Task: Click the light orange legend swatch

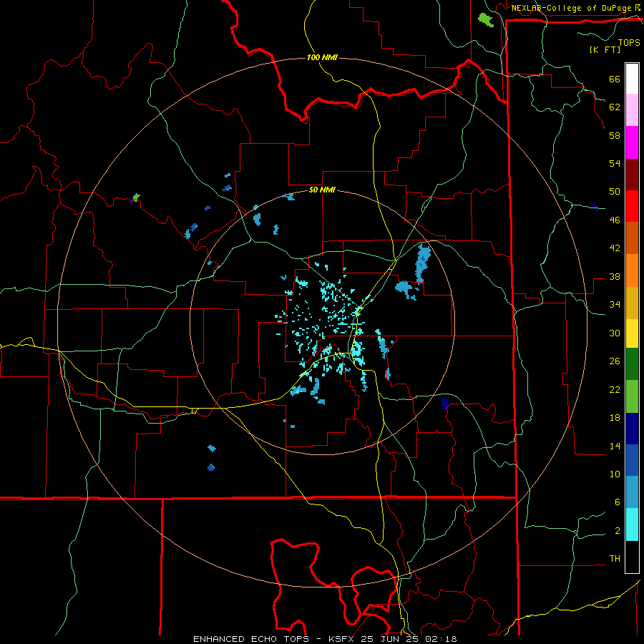Action: click(632, 270)
